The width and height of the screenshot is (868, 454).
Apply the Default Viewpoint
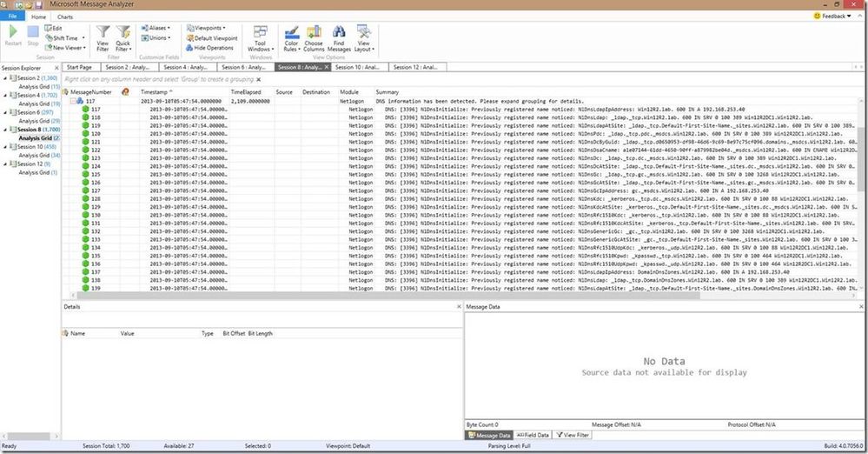click(x=212, y=38)
